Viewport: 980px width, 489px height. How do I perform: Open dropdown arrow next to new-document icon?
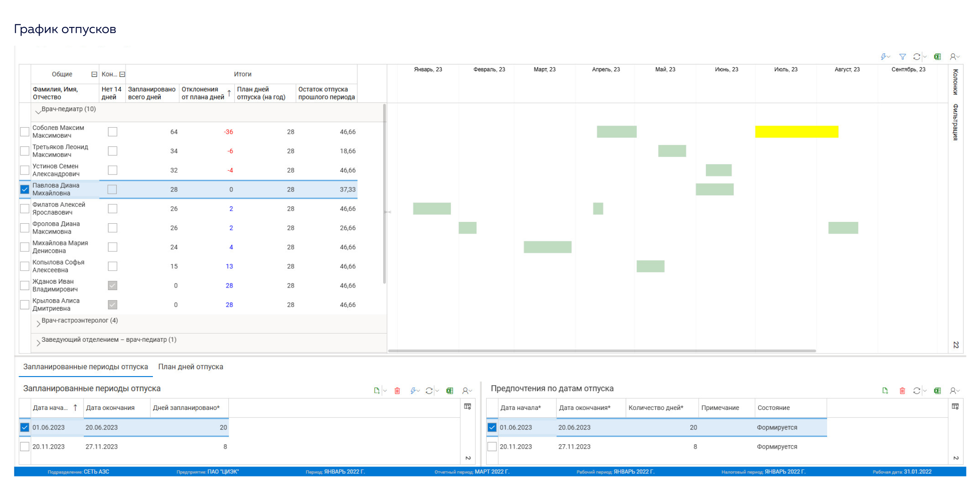pos(385,391)
